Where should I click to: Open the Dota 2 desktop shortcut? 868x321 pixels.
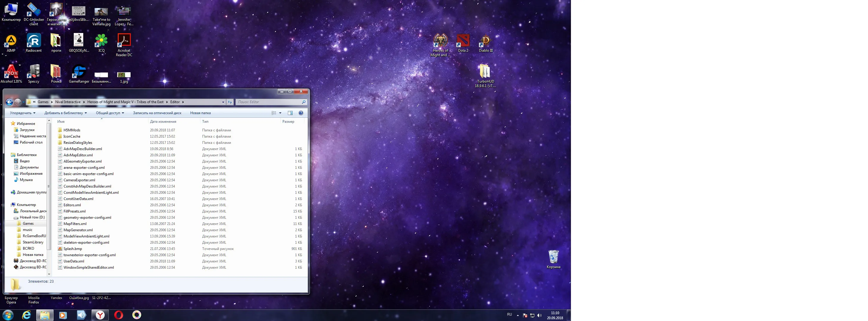pyautogui.click(x=463, y=43)
